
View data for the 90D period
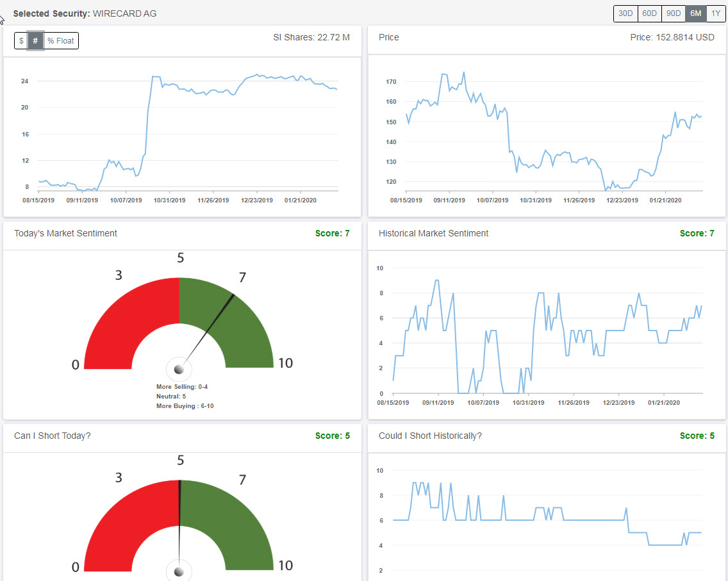673,13
